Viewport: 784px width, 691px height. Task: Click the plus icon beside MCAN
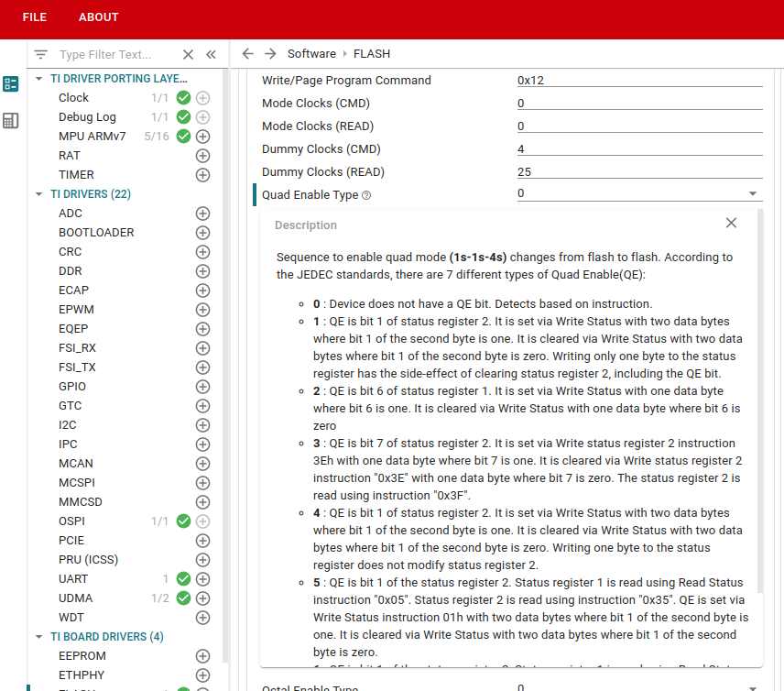pyautogui.click(x=203, y=464)
